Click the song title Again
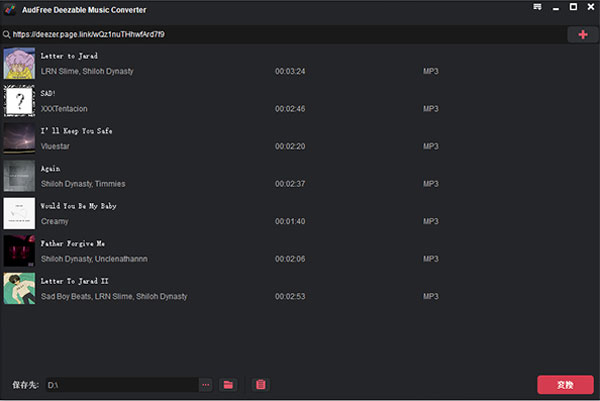 [x=51, y=169]
